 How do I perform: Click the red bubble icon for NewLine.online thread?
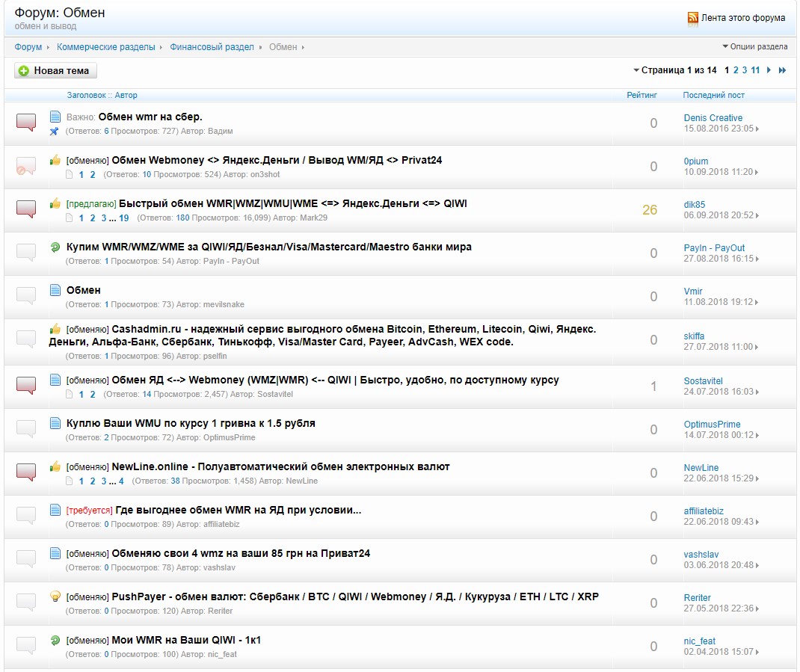coord(26,472)
